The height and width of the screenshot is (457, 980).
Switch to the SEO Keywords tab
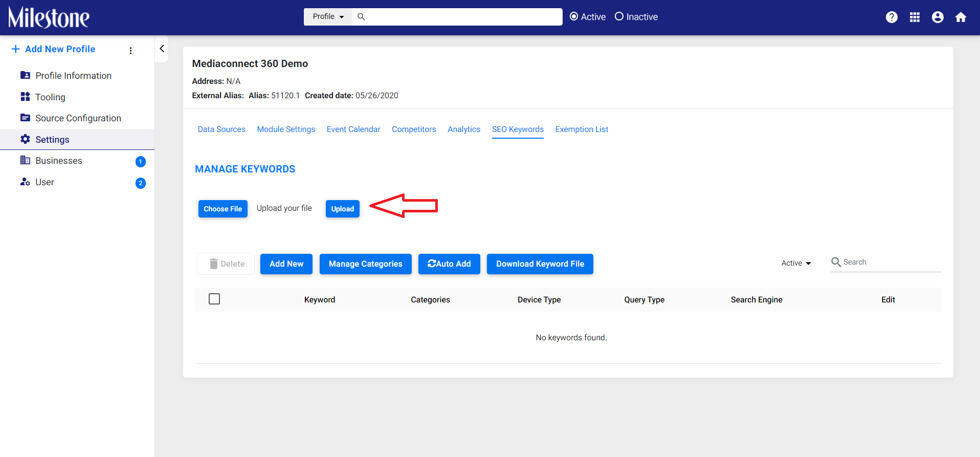518,129
